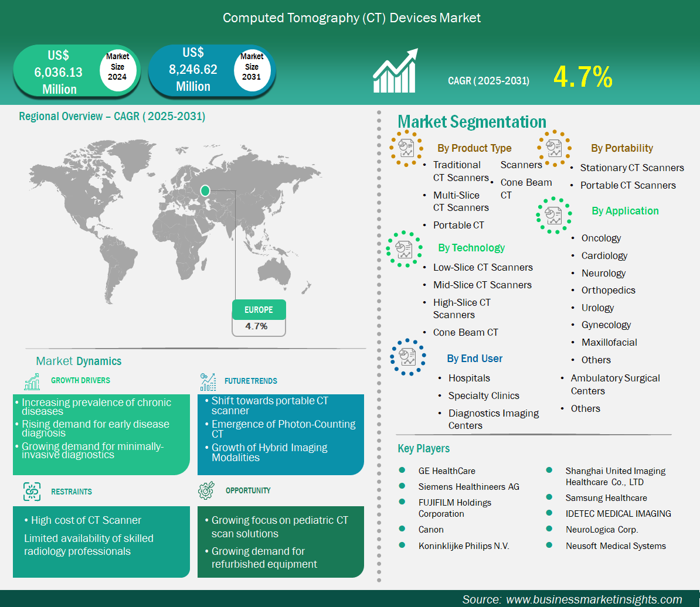
Task: Click the Opportunity gear icon
Action: tap(206, 491)
